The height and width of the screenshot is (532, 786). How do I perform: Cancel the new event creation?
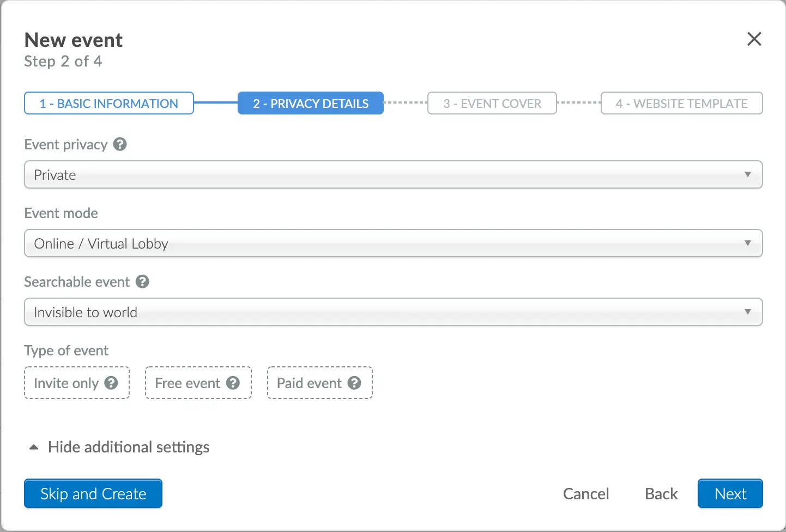coord(586,494)
